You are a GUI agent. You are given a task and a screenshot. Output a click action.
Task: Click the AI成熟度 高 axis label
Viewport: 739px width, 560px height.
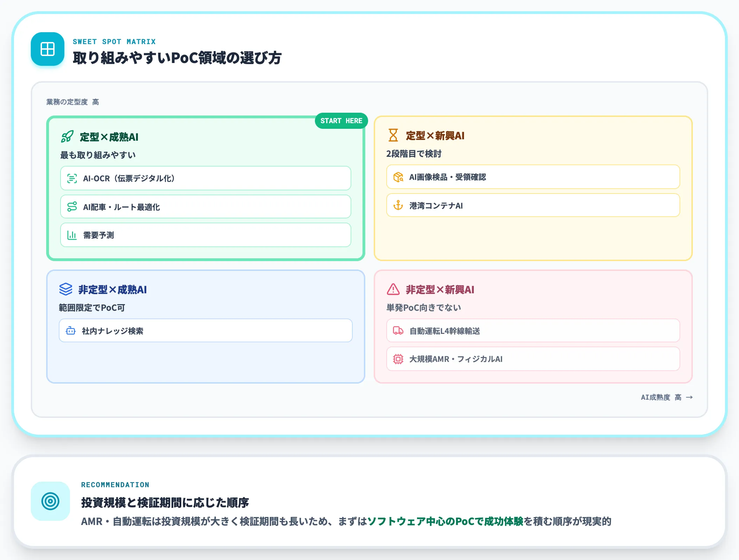point(661,397)
